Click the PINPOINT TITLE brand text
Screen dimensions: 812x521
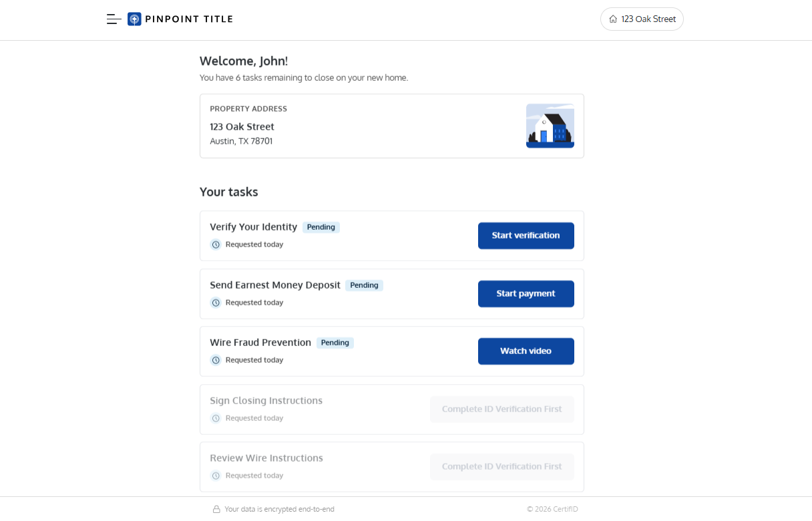pos(189,19)
